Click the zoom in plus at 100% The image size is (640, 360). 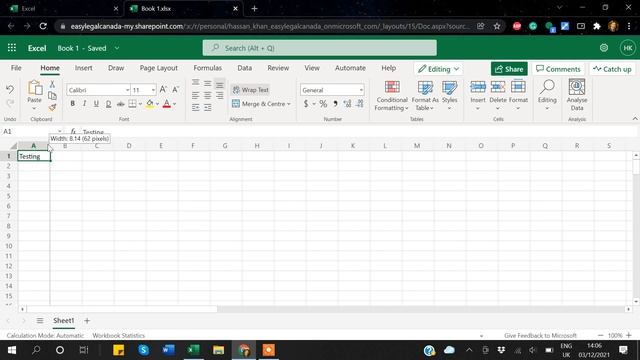click(629, 336)
